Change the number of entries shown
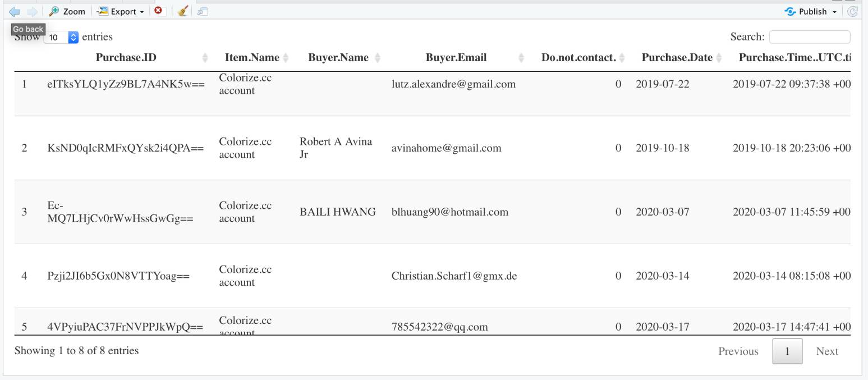The width and height of the screenshot is (868, 380). pos(61,37)
